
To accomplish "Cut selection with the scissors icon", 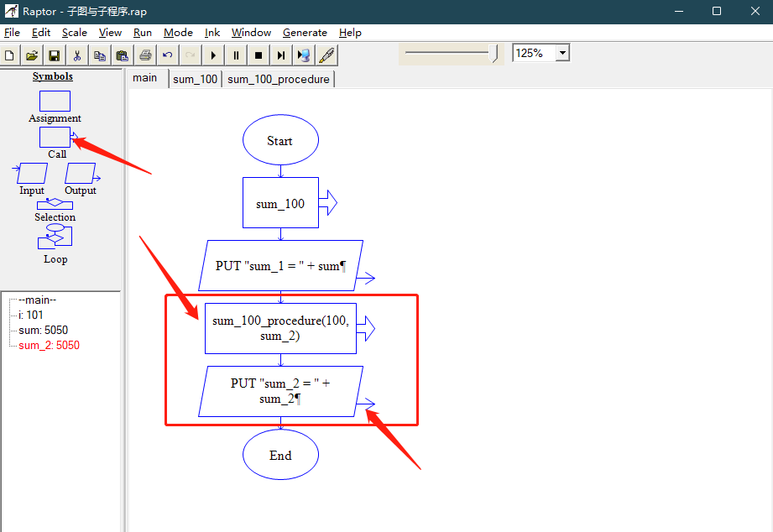I will 77,55.
